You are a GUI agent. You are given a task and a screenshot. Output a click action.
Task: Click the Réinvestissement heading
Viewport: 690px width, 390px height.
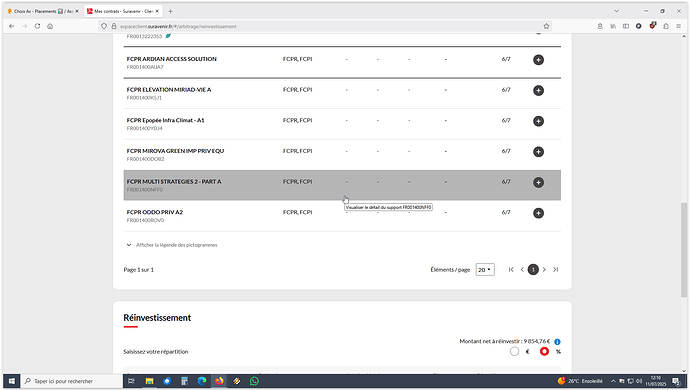coord(157,318)
